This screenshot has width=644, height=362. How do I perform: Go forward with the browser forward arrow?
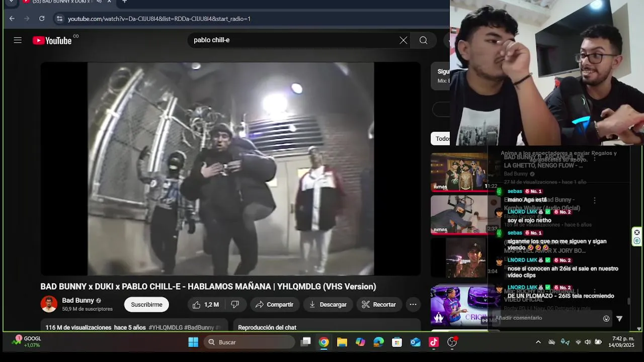pyautogui.click(x=27, y=19)
